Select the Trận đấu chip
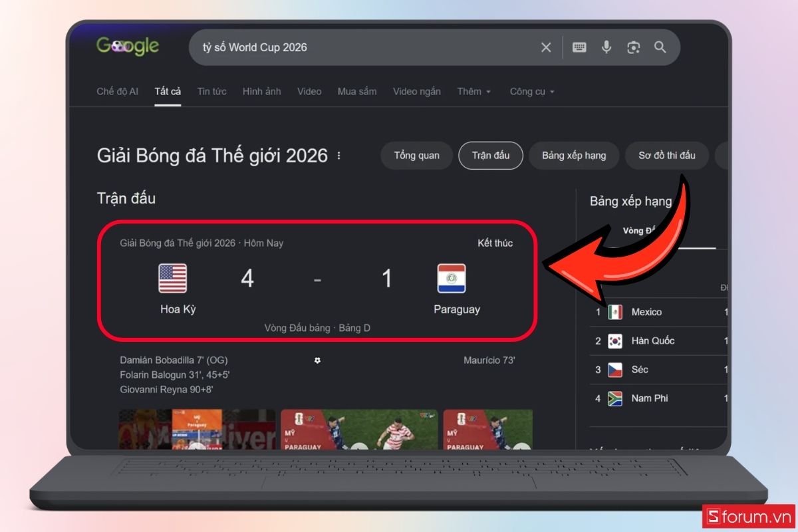The width and height of the screenshot is (798, 532). click(x=491, y=156)
